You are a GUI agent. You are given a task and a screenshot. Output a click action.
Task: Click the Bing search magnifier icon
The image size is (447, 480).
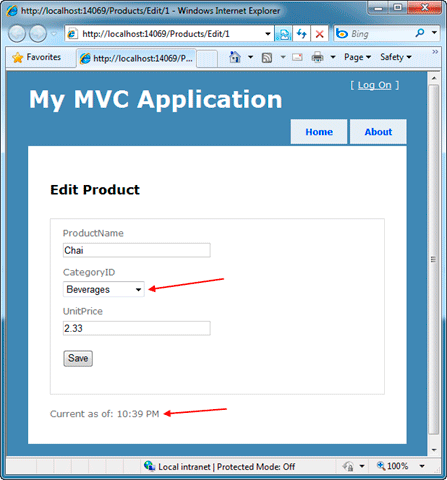pyautogui.click(x=420, y=33)
